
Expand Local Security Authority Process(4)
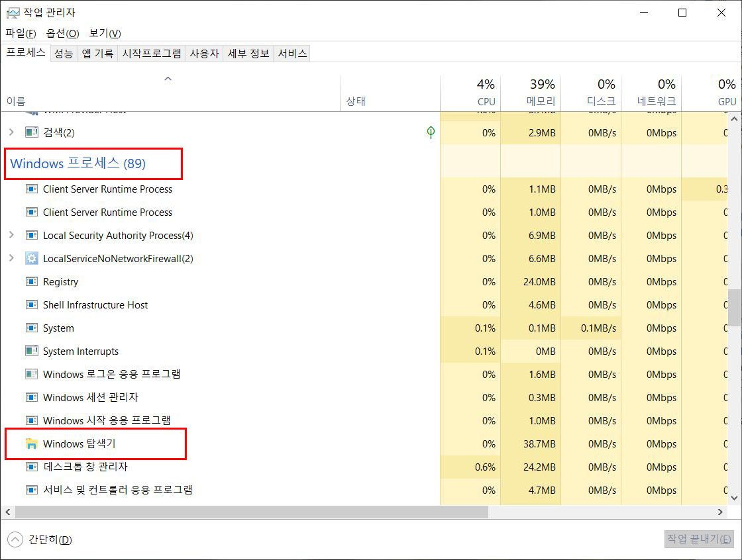11,235
